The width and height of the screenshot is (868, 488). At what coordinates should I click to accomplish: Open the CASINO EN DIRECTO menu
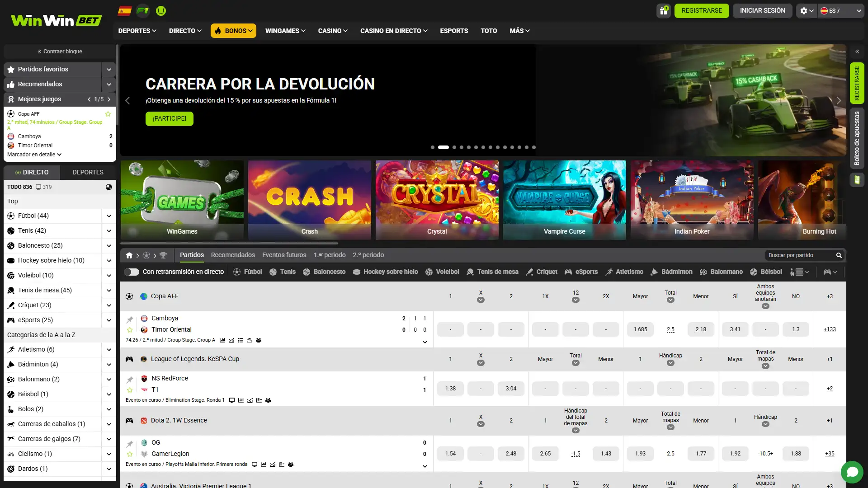pos(394,31)
